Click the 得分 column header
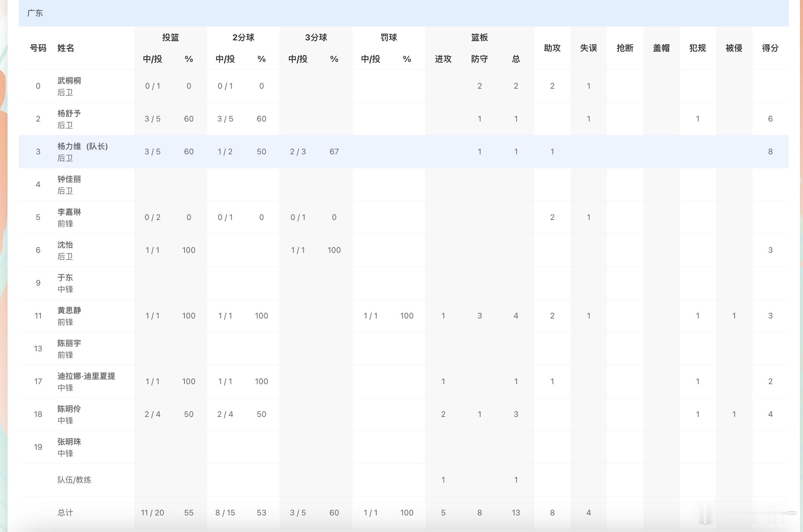803x532 pixels. pyautogui.click(x=770, y=48)
